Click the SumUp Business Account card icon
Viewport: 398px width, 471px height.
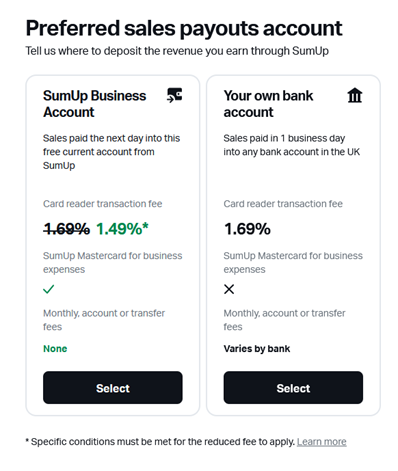[x=175, y=95]
